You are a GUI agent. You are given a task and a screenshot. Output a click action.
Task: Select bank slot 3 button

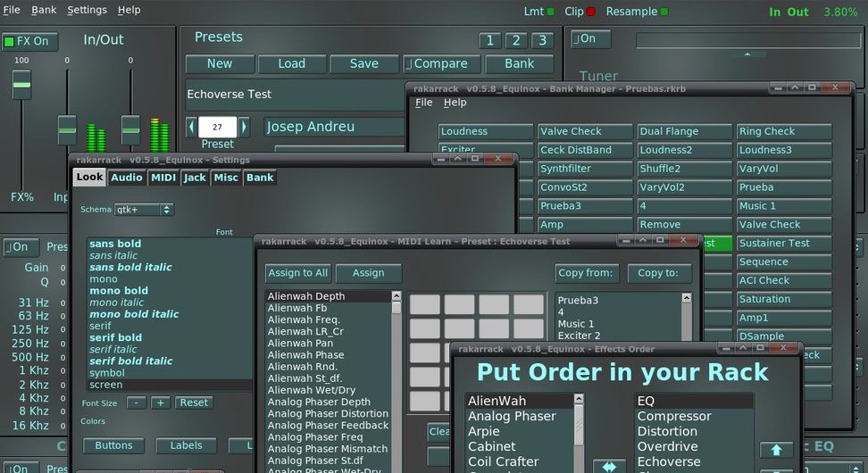[543, 40]
